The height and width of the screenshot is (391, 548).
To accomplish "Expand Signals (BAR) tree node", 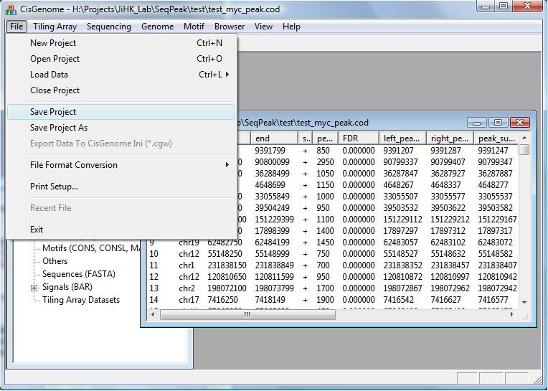I will pyautogui.click(x=34, y=288).
